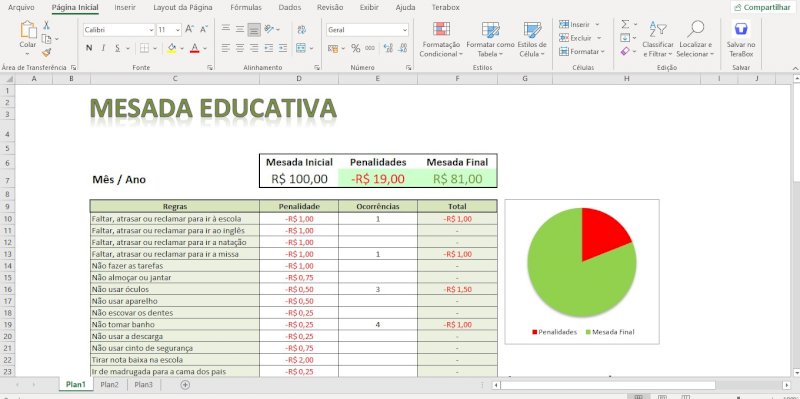Select the R$ 100,00 Mesada Inicial cell
The width and height of the screenshot is (800, 399).
[299, 179]
